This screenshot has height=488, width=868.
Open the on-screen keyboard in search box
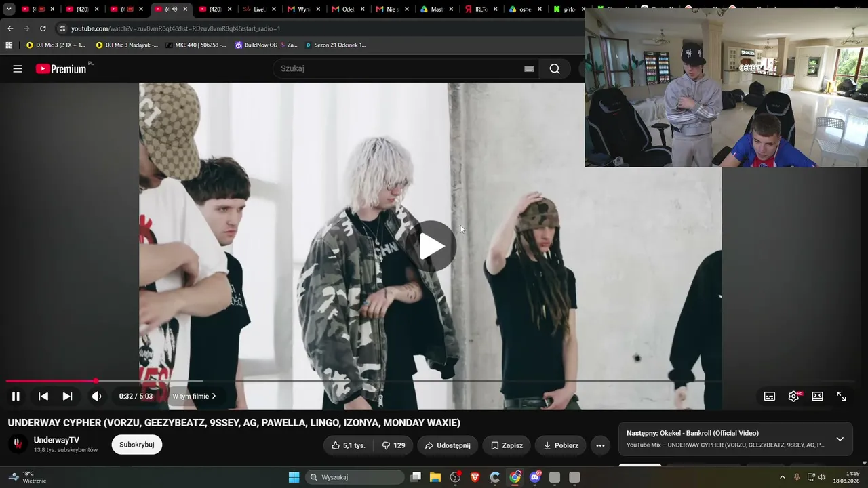[529, 68]
